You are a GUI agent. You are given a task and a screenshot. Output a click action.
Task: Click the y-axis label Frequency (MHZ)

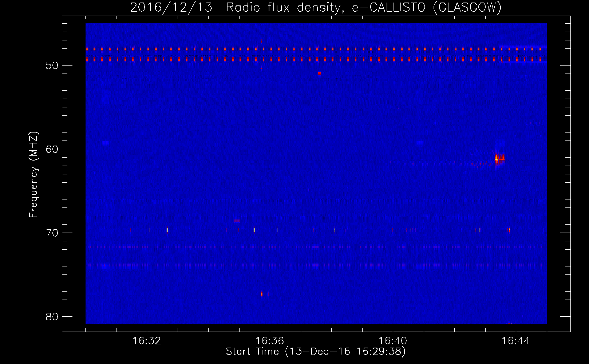coord(33,175)
